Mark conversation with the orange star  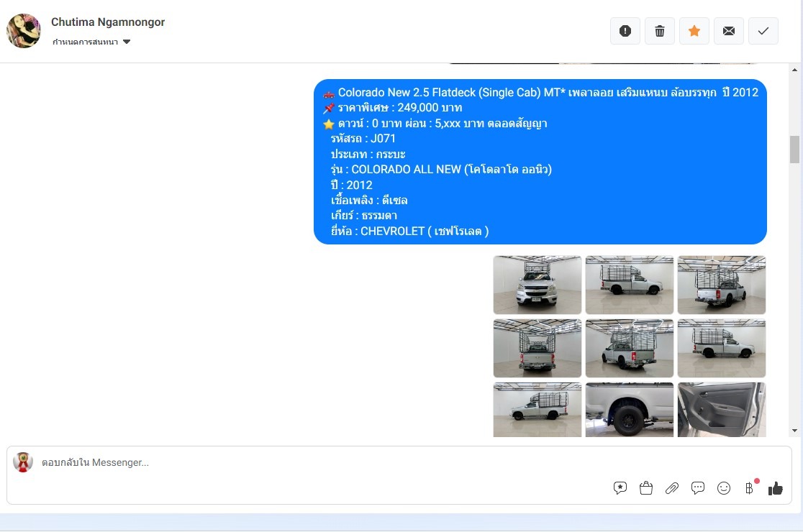point(694,31)
